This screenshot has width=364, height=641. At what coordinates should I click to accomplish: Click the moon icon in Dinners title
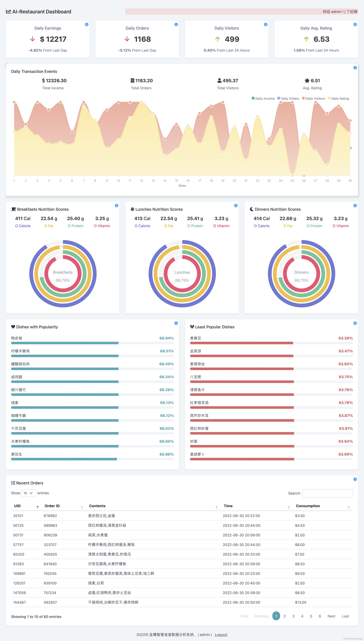(x=252, y=209)
